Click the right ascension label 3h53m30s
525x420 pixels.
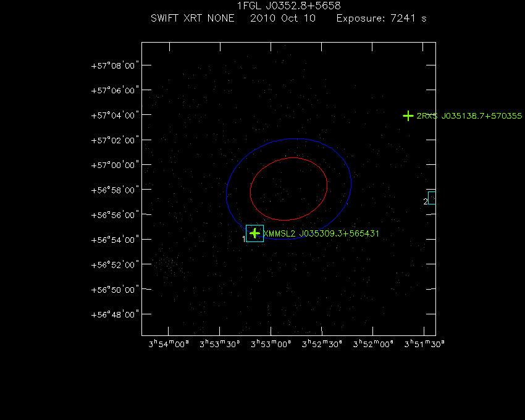220,344
